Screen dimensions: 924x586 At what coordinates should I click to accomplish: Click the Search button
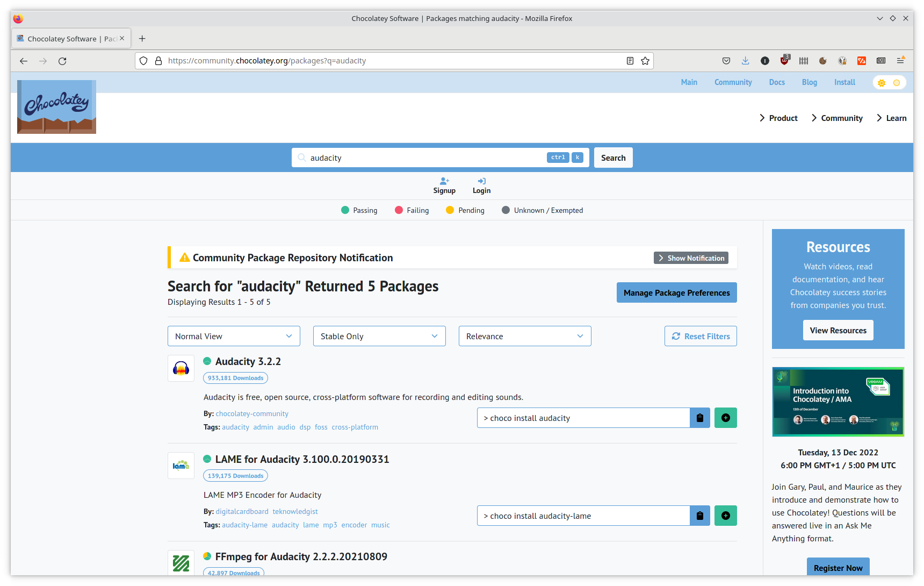(613, 158)
